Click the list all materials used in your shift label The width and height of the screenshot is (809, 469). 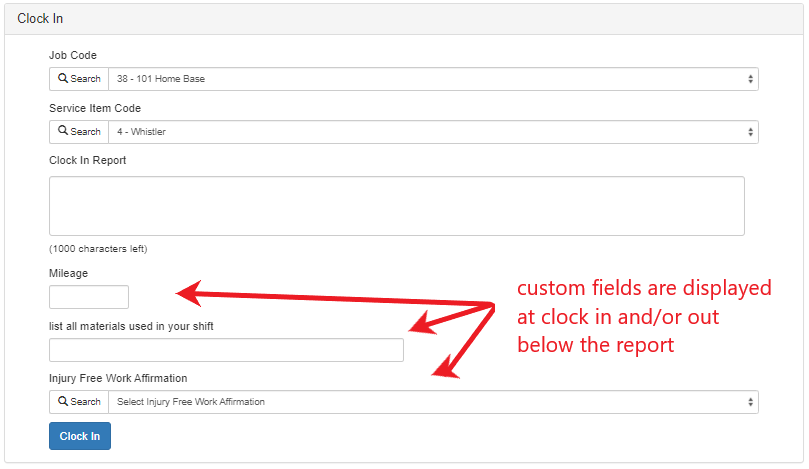(x=131, y=326)
